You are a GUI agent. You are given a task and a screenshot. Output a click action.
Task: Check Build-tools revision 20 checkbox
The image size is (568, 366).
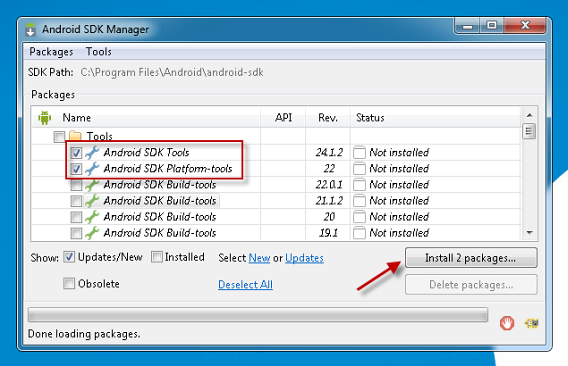coord(76,217)
